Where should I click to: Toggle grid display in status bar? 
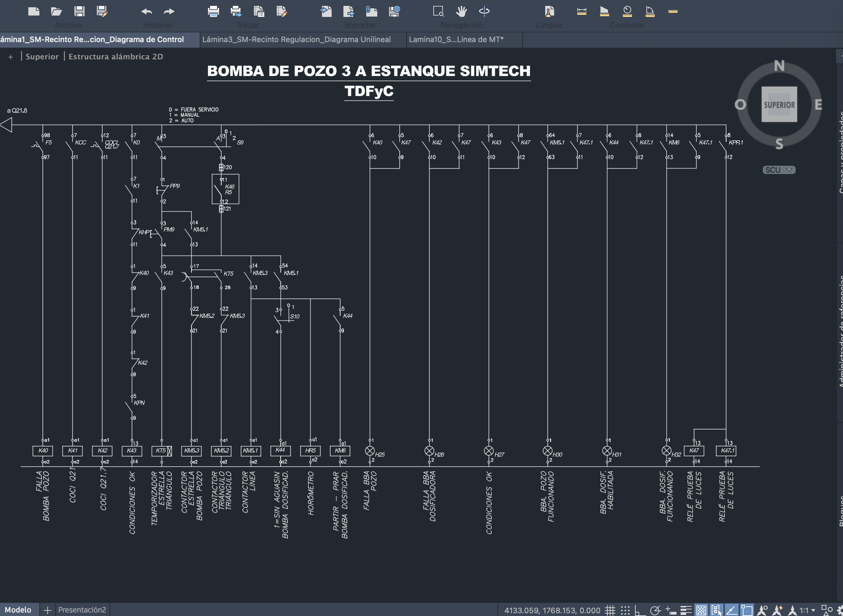tap(610, 610)
